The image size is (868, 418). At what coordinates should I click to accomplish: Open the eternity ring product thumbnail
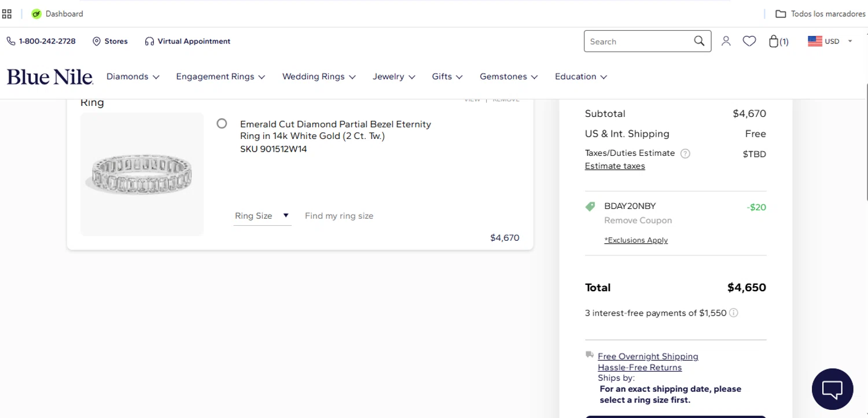point(142,174)
